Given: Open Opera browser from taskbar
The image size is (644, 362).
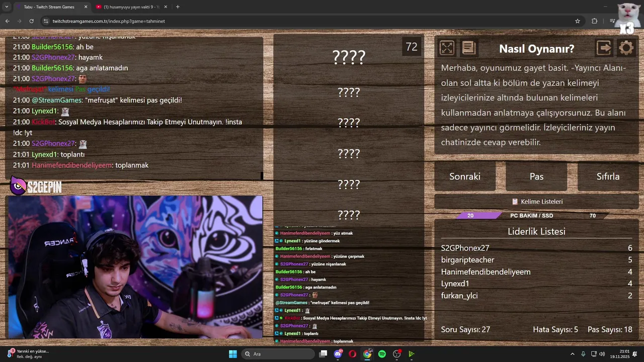Looking at the screenshot, I should click(353, 354).
